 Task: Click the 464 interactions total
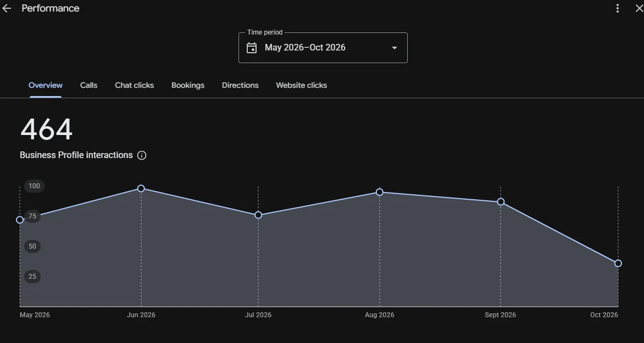click(x=46, y=130)
